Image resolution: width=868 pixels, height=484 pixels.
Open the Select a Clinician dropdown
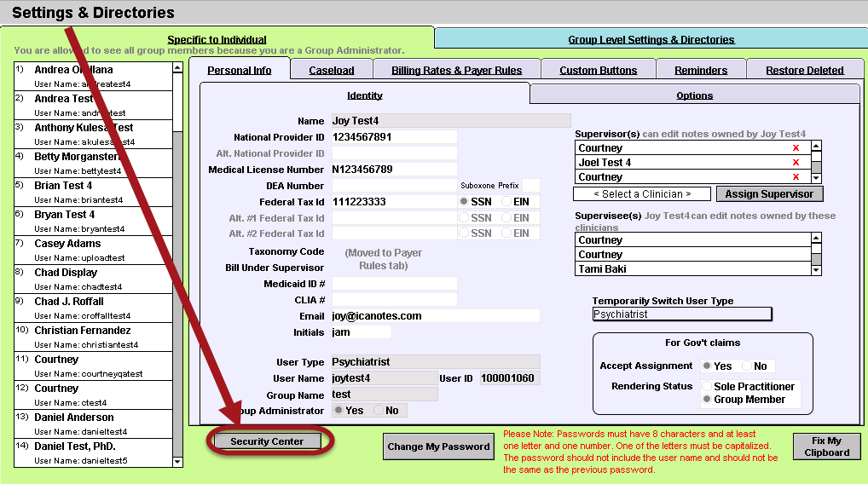(642, 194)
